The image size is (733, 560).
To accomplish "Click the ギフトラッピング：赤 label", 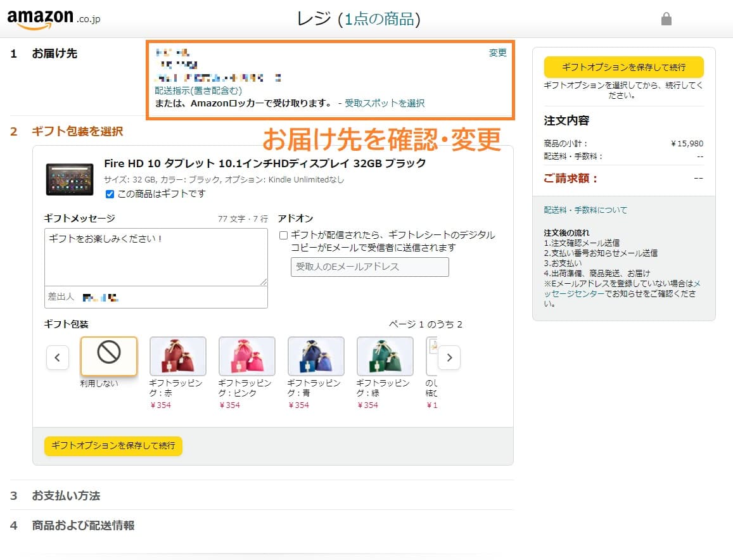I will [175, 388].
